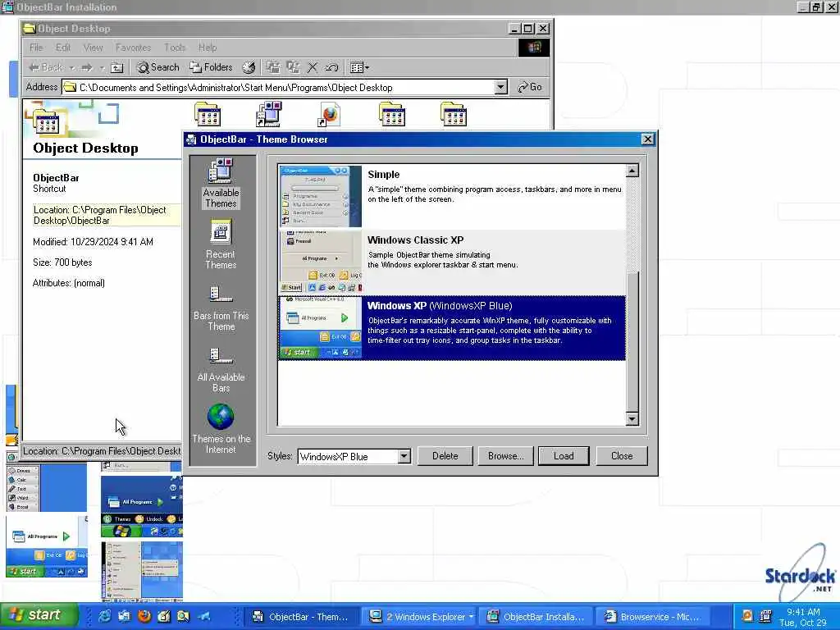Open the File menu in Object Desktop window

point(36,48)
